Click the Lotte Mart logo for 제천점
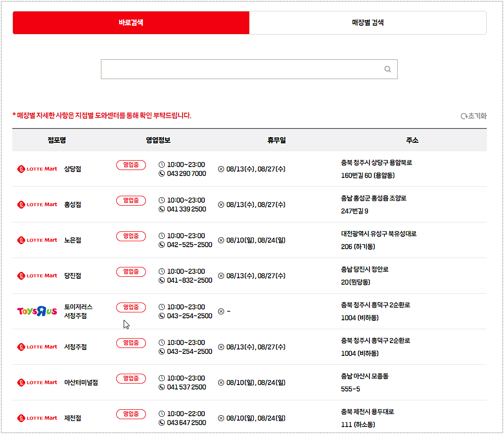Screen dimensions: 504x434 (x=37, y=418)
